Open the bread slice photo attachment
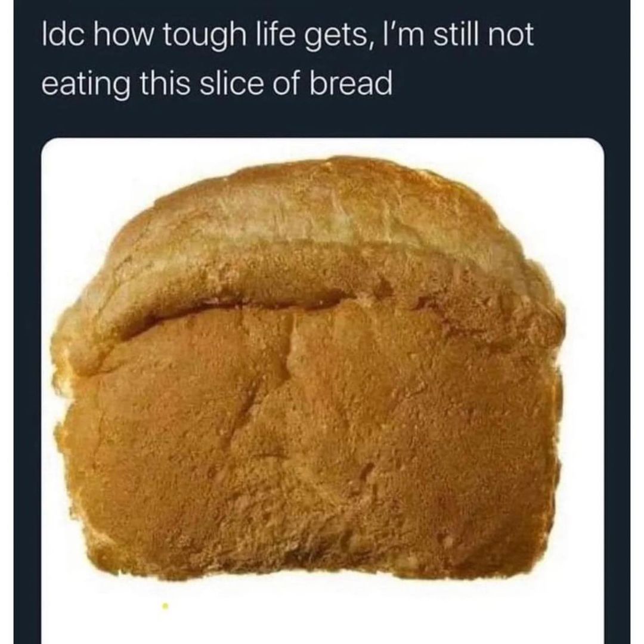The height and width of the screenshot is (644, 644). click(323, 390)
